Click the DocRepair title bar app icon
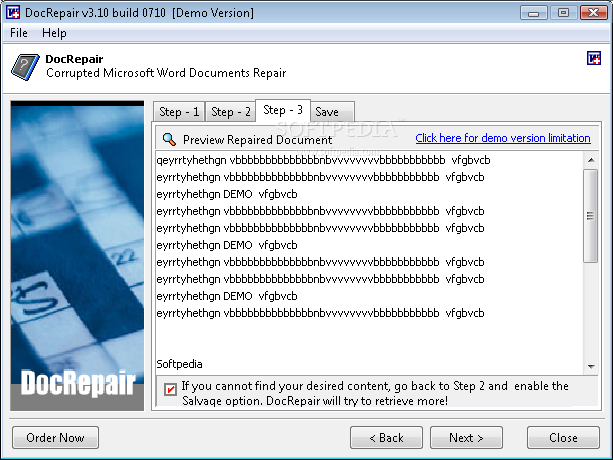613x460 pixels. (x=13, y=13)
